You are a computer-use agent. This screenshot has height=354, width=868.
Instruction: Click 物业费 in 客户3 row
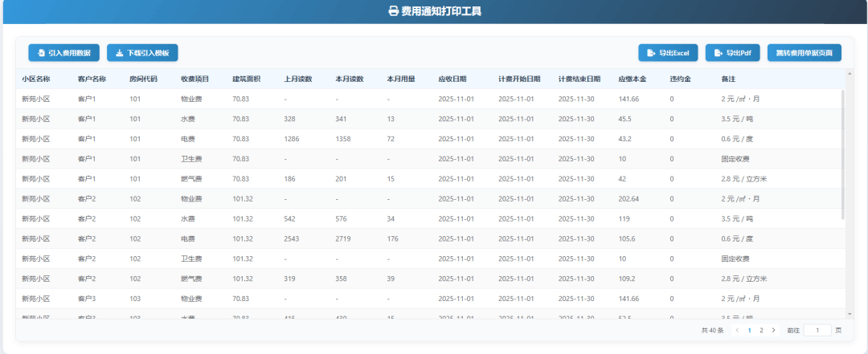(x=191, y=298)
